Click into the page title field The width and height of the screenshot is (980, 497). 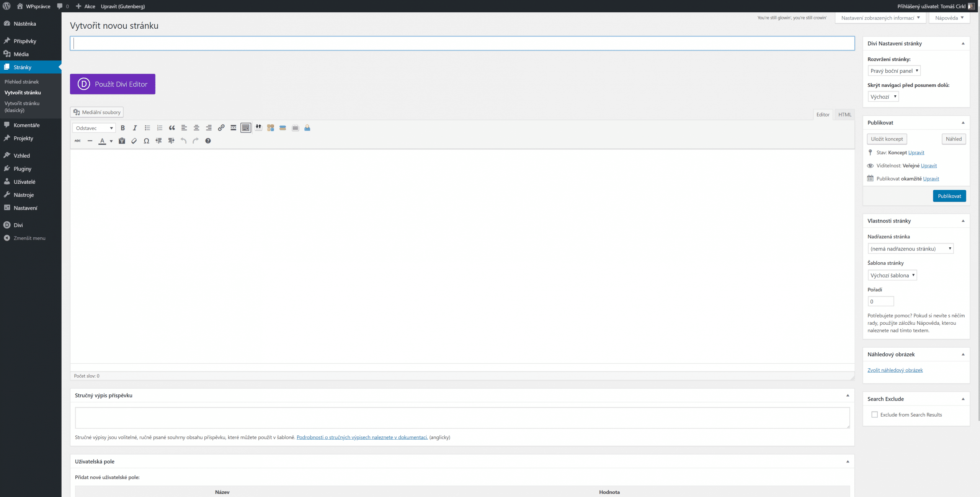tap(462, 44)
